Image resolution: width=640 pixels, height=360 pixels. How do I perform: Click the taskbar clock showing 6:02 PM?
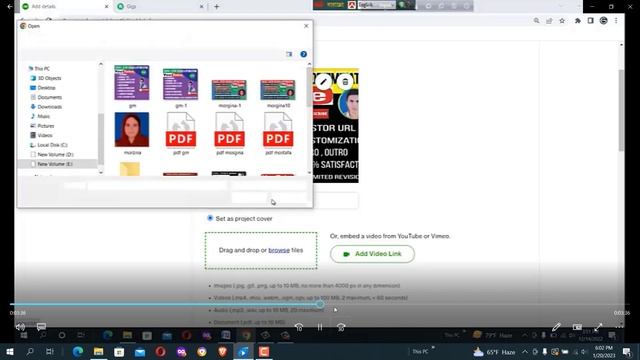pos(603,351)
